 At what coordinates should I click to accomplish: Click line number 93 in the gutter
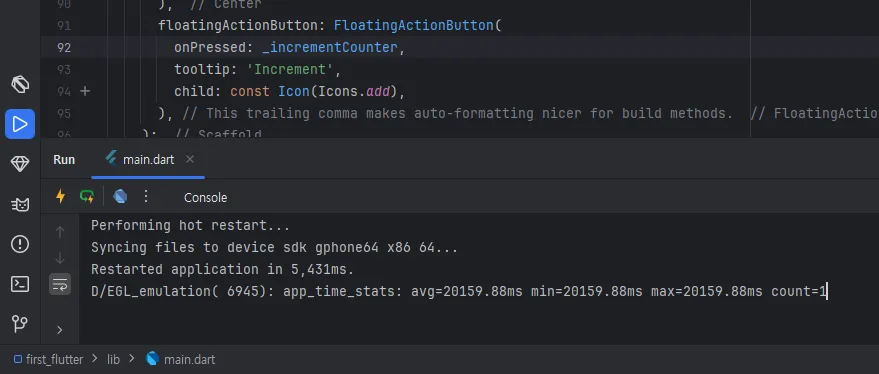(x=64, y=70)
